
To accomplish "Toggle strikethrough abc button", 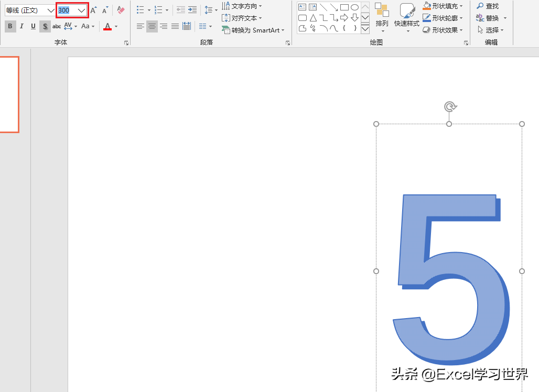I will pyautogui.click(x=57, y=26).
